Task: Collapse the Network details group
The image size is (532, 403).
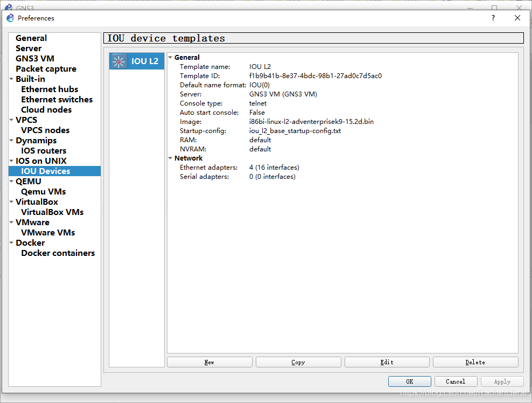Action: click(170, 158)
